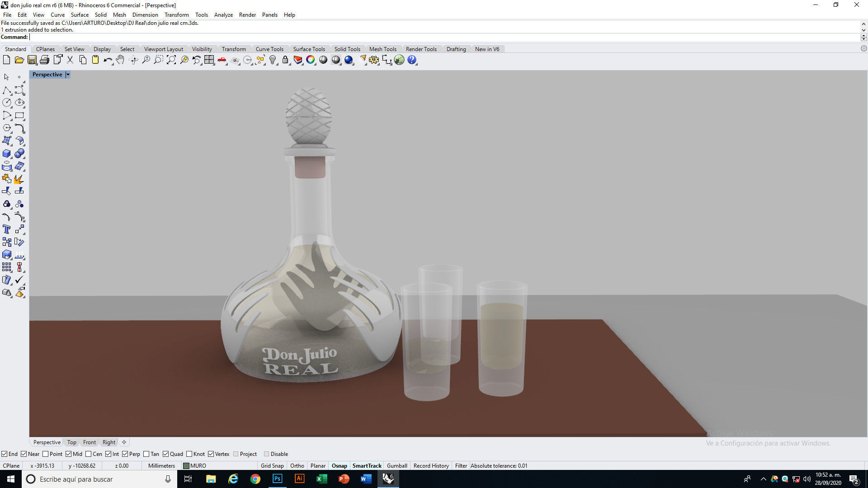Enable the Knot osnap checkbox
Viewport: 868px width, 488px height.
189,454
